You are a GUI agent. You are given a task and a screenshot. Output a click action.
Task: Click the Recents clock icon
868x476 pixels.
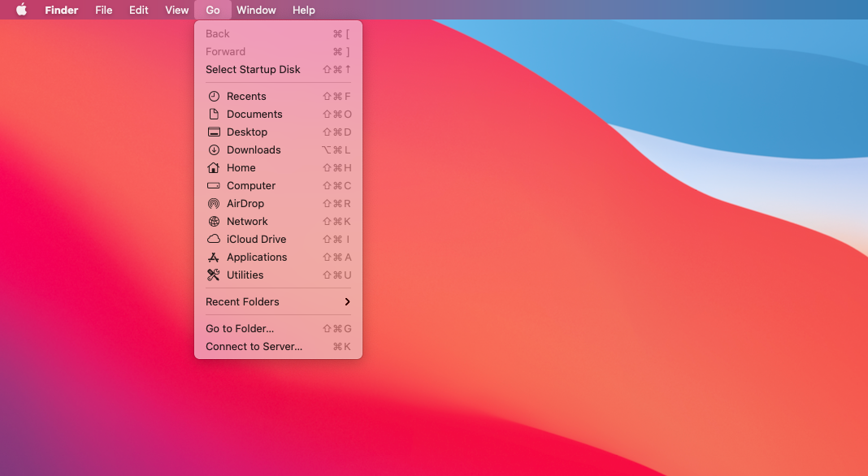(x=214, y=97)
